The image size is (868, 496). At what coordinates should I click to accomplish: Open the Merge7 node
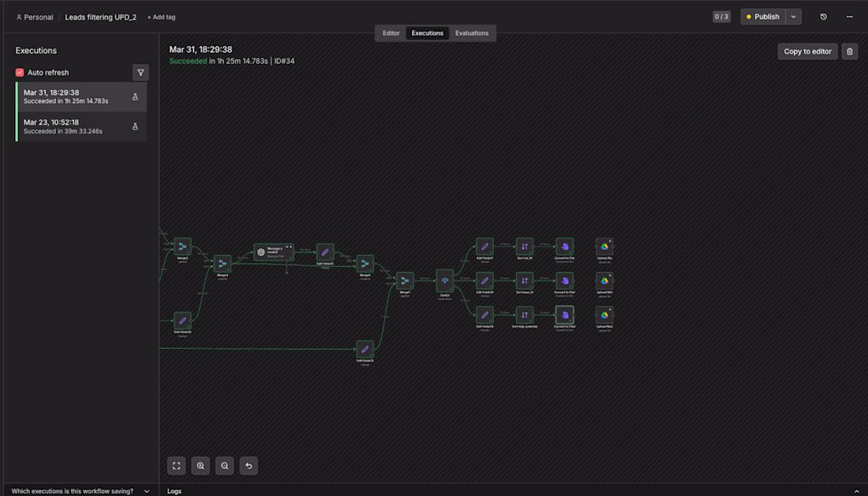(405, 280)
